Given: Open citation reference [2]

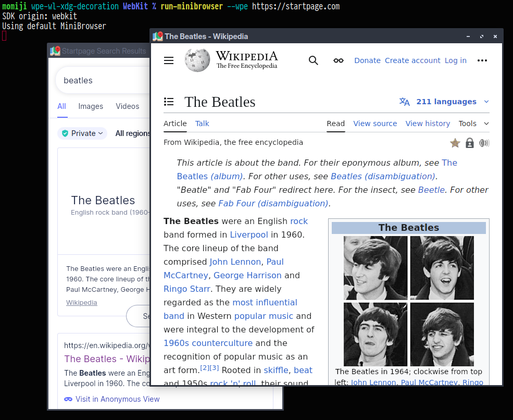Looking at the screenshot, I should click(x=205, y=367).
